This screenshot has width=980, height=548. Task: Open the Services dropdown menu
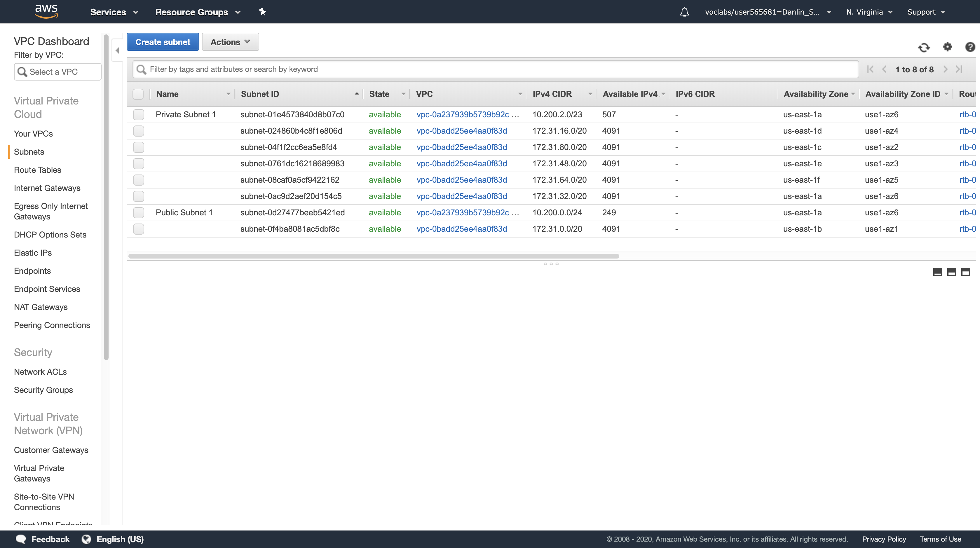pos(114,12)
